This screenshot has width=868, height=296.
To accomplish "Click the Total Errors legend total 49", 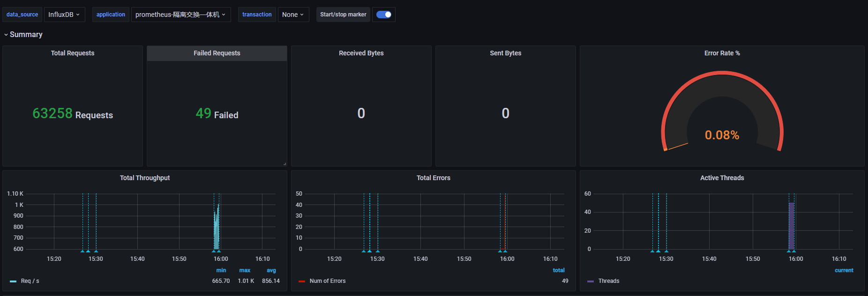I will click(565, 281).
